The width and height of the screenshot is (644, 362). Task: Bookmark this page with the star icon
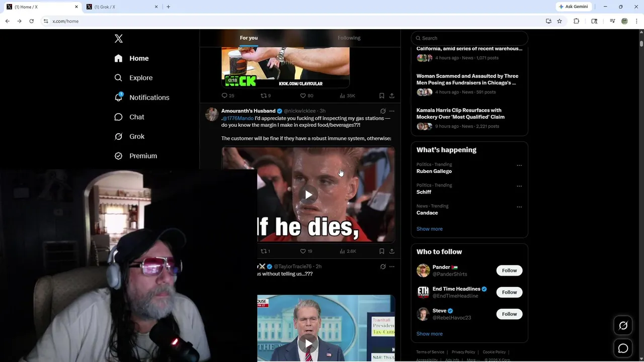coord(559,21)
